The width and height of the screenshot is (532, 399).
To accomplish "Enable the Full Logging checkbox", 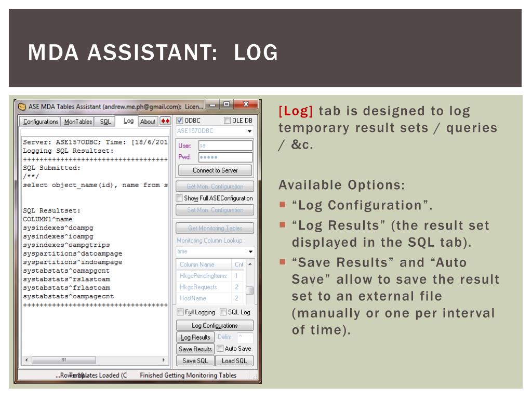I will 180,312.
